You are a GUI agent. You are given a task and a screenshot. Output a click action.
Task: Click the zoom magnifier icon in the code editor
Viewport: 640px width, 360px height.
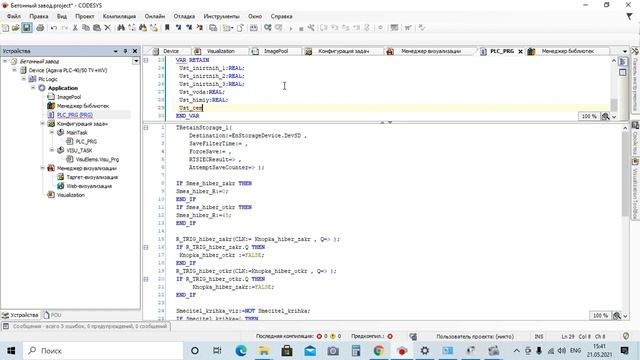[x=617, y=316]
